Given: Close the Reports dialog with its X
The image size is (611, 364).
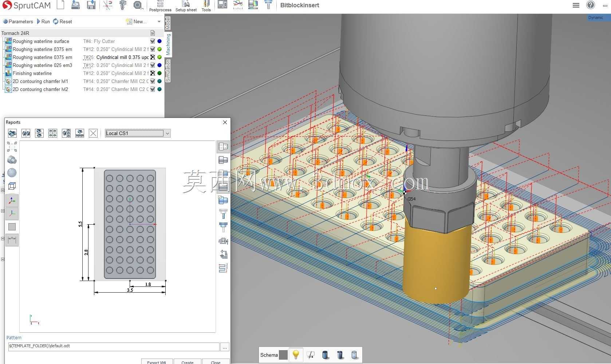Looking at the screenshot, I should pyautogui.click(x=225, y=122).
